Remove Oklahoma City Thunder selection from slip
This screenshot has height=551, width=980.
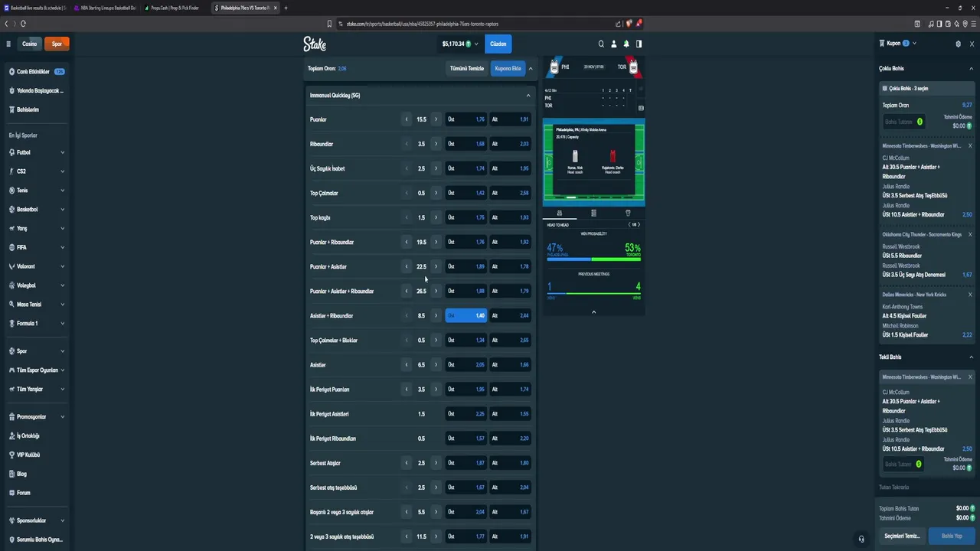[x=970, y=234]
